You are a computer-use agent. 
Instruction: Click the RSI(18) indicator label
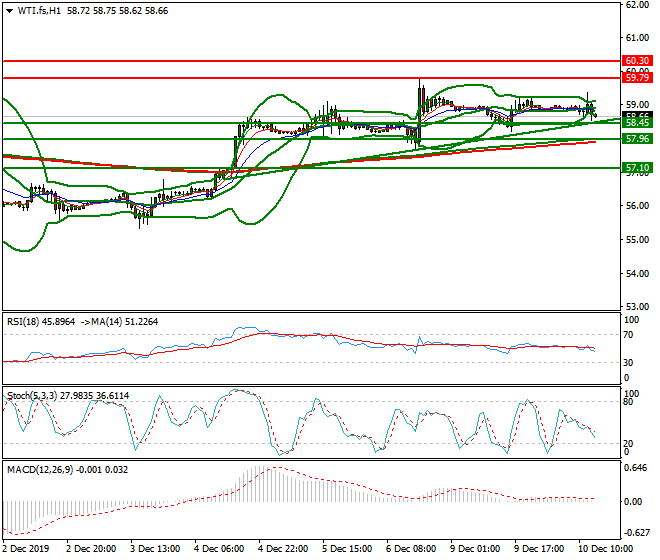pyautogui.click(x=27, y=321)
